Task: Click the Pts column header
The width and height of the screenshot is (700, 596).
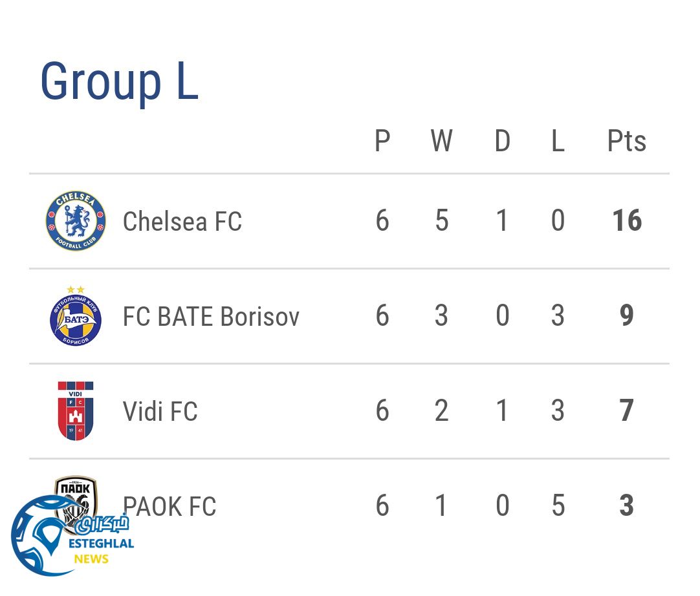Action: (x=626, y=141)
